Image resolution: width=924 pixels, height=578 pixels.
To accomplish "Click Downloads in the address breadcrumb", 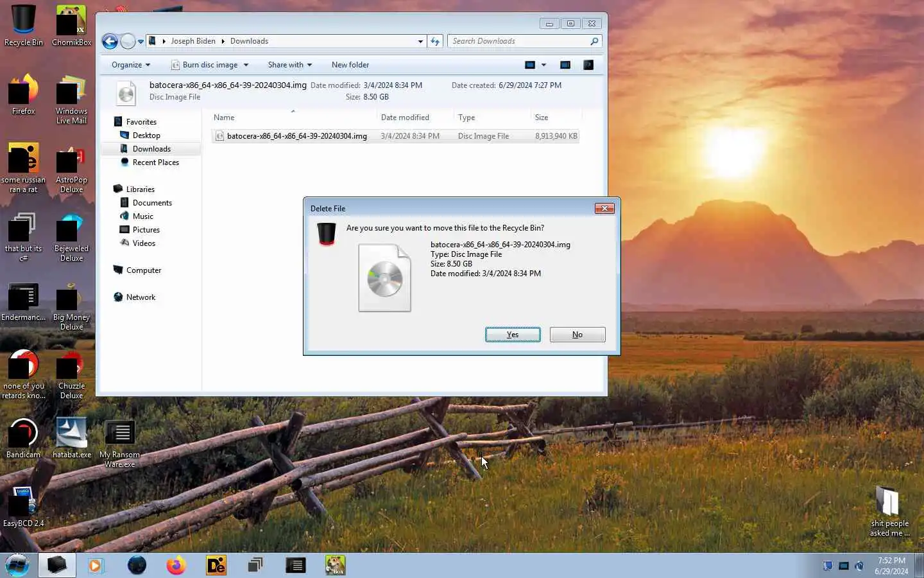I will [x=249, y=41].
